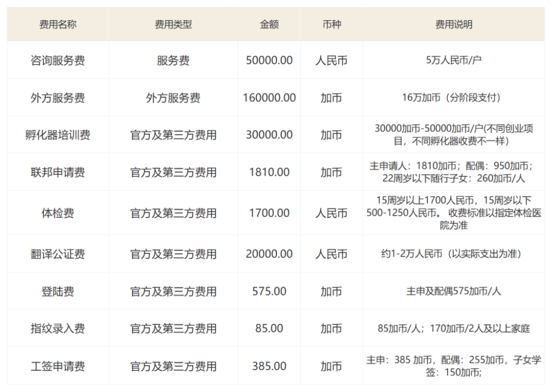Image resolution: width=557 pixels, height=392 pixels.
Task: Click 官方及第三方费用 in the 指纹录入费 row
Action: (173, 329)
